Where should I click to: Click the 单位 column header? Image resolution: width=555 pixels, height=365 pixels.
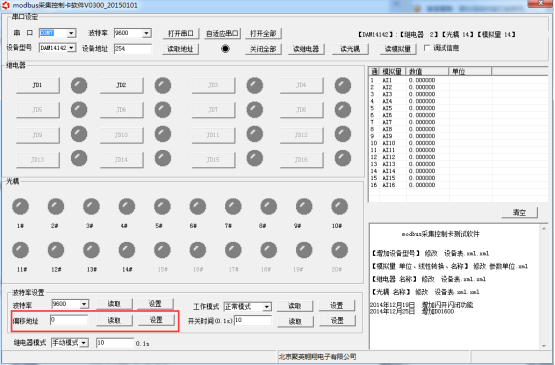[470, 72]
